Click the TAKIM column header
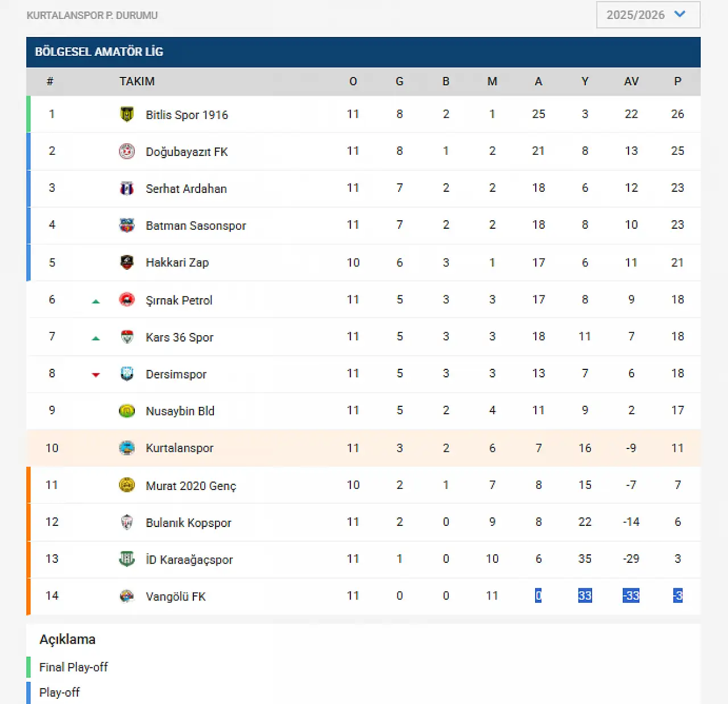This screenshot has height=704, width=728. point(137,81)
